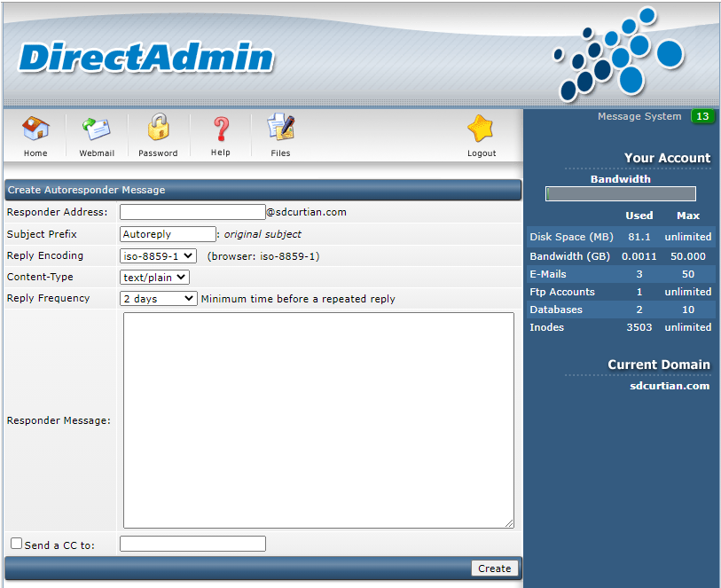The image size is (721, 588).
Task: Click the red question mark Help icon
Action: pos(221,129)
